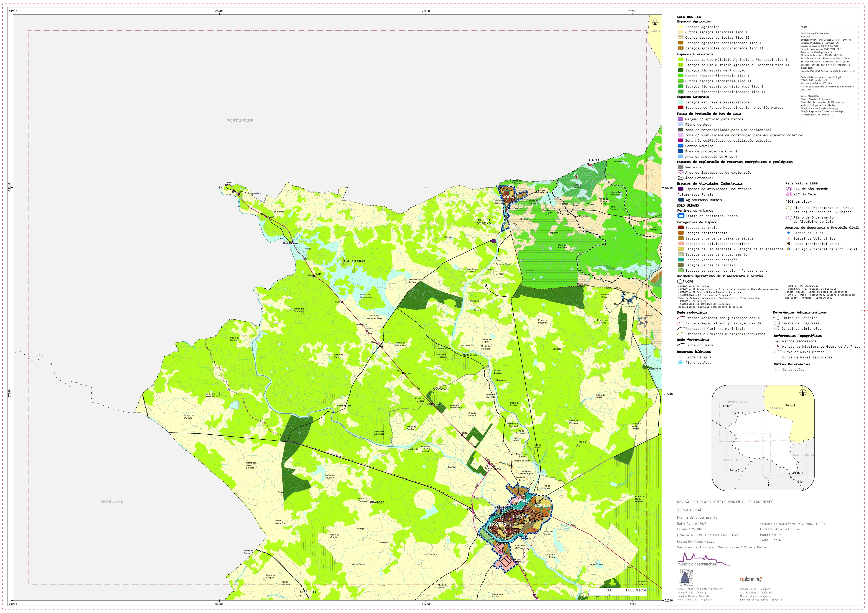Viewport: 868px width, 613px height.
Task: Click the Marcos geodésicos legend symbol
Action: click(778, 341)
